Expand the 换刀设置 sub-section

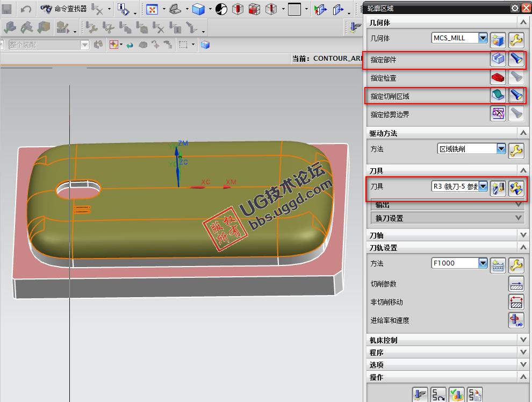(519, 218)
